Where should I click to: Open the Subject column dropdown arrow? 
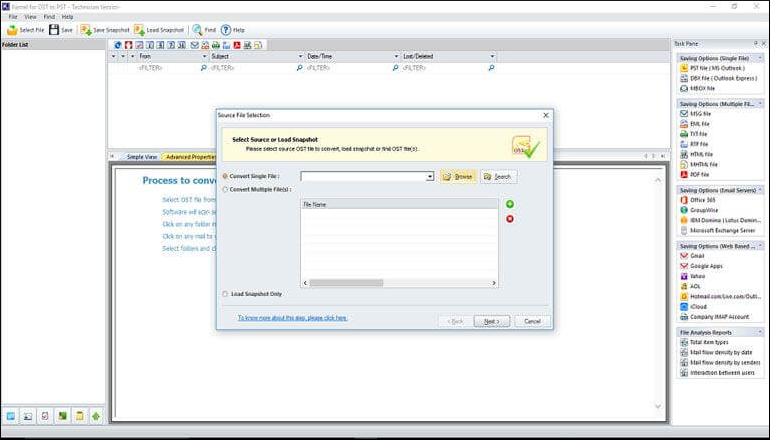click(x=301, y=56)
